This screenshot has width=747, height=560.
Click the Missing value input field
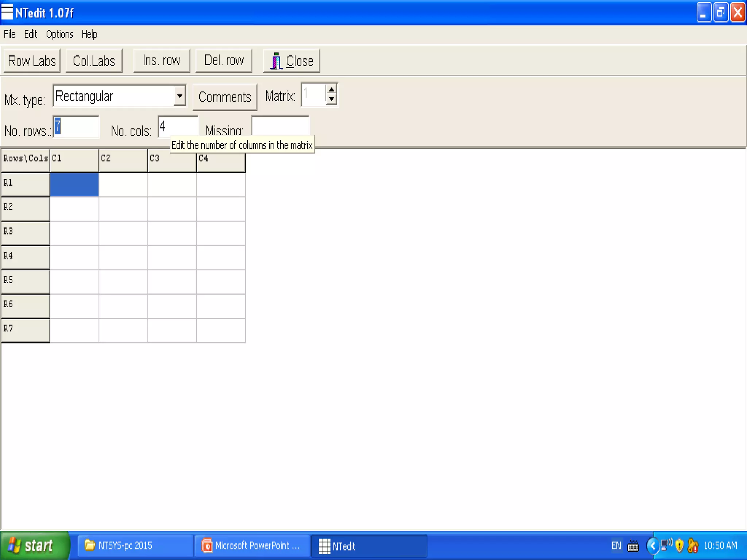coord(280,125)
